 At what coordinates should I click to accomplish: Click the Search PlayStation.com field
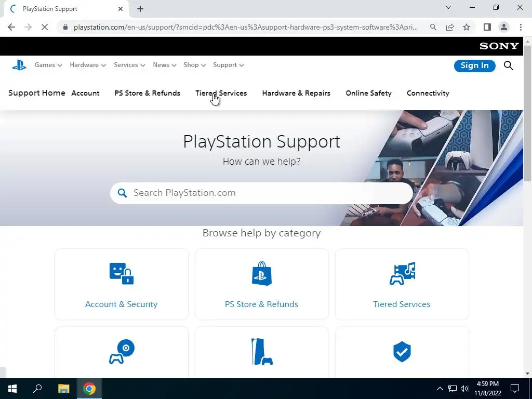(x=262, y=193)
